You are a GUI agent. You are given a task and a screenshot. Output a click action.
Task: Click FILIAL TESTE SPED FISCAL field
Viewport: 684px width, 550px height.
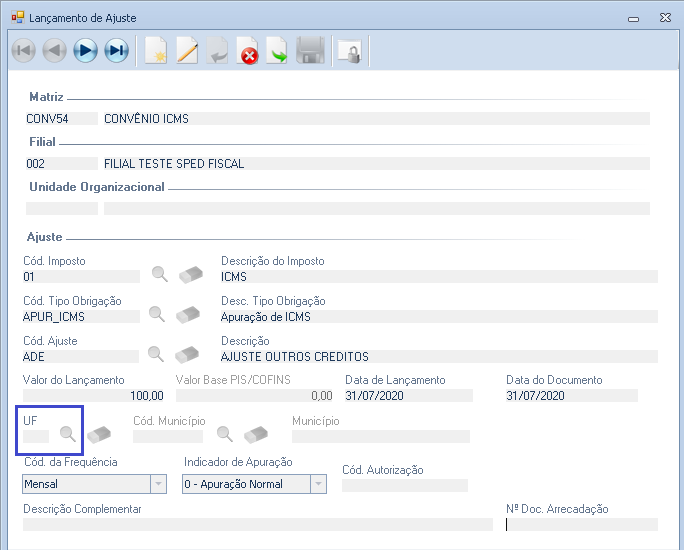[377, 164]
